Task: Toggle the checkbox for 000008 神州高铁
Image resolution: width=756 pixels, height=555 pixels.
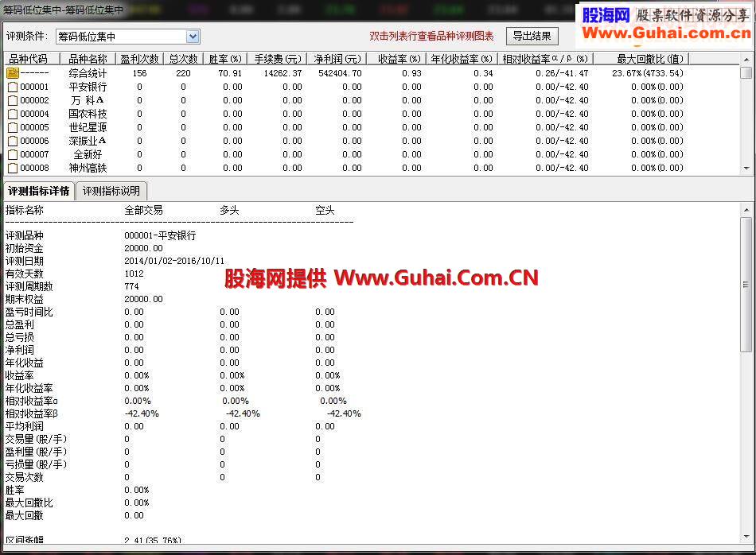Action: (x=13, y=168)
